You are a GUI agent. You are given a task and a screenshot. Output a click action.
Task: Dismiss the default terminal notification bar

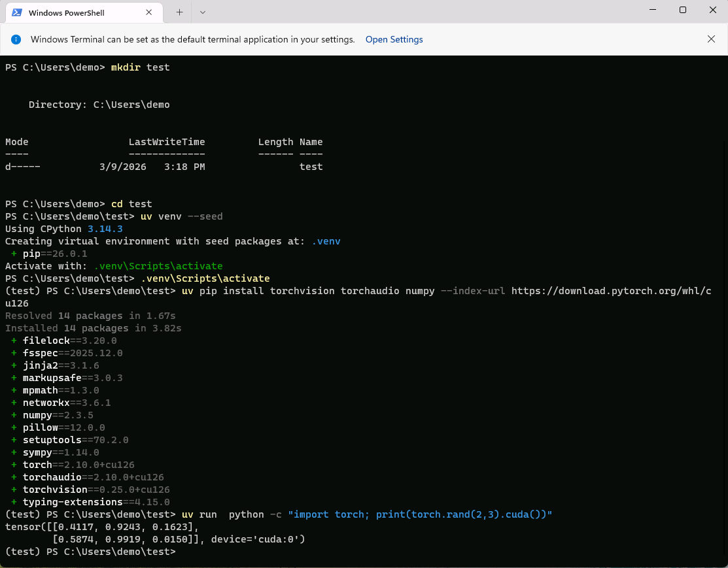tap(711, 39)
